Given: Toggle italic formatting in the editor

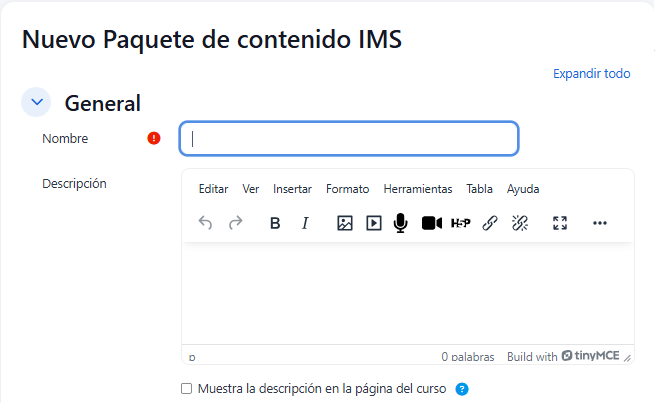Looking at the screenshot, I should (x=305, y=223).
